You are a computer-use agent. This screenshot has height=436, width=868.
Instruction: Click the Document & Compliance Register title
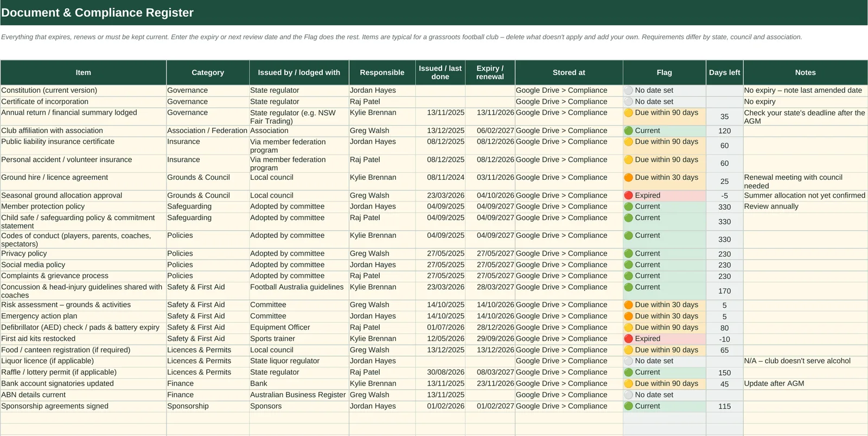tap(98, 12)
